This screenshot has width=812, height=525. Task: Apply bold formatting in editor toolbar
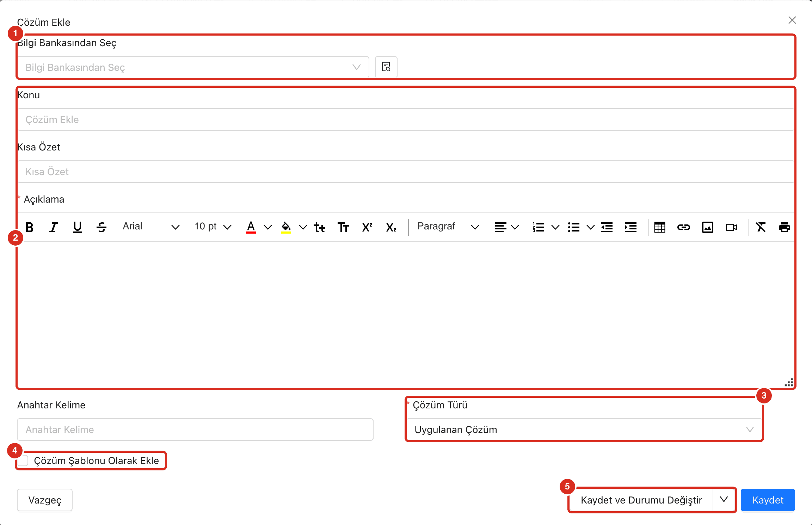(x=30, y=227)
